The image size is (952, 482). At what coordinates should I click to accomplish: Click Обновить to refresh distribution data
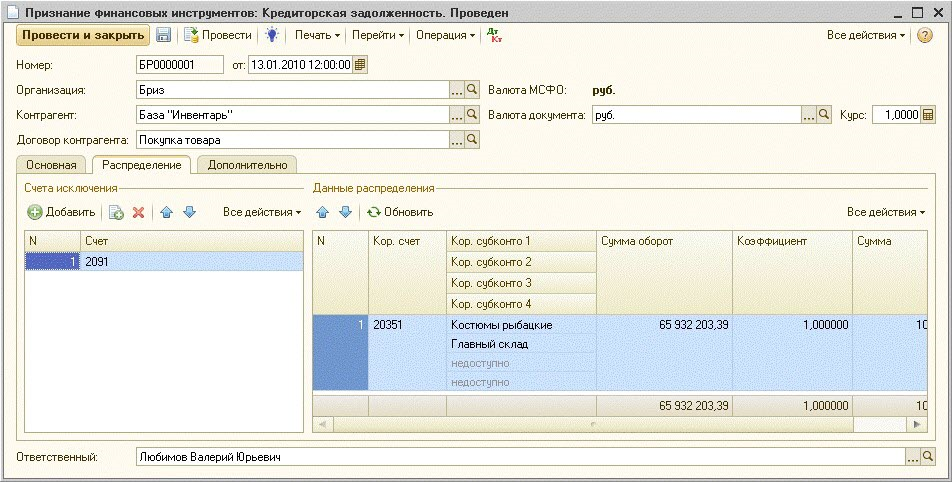[x=400, y=212]
